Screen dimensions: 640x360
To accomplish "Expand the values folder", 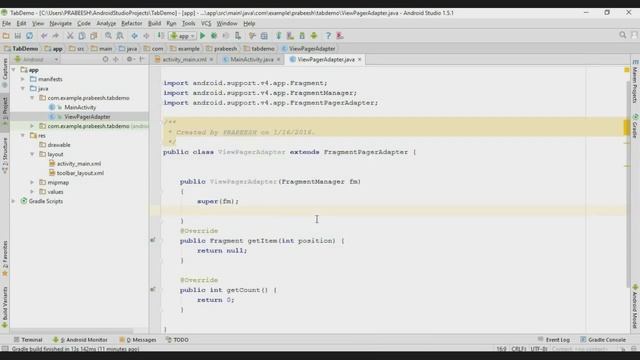I will pyautogui.click(x=32, y=192).
